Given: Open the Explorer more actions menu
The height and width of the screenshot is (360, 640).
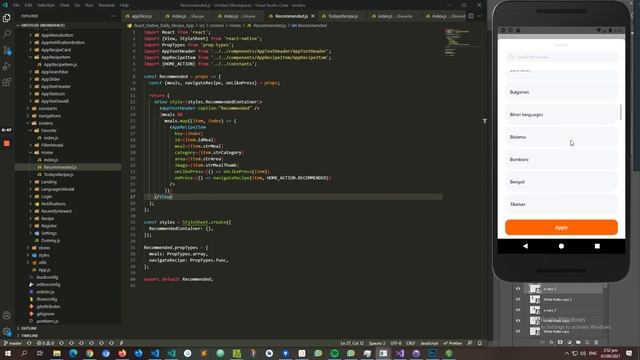Looking at the screenshot, I should 113,16.
